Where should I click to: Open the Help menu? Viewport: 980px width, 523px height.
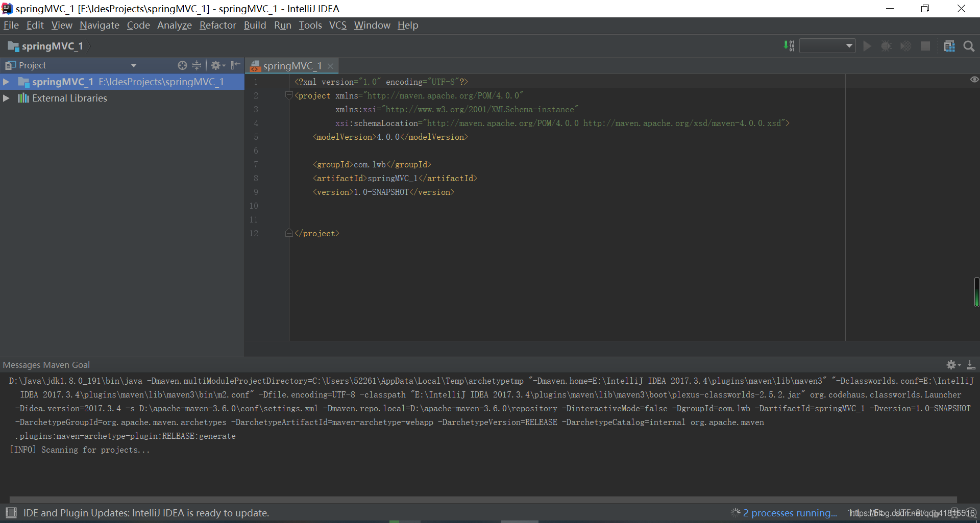408,25
